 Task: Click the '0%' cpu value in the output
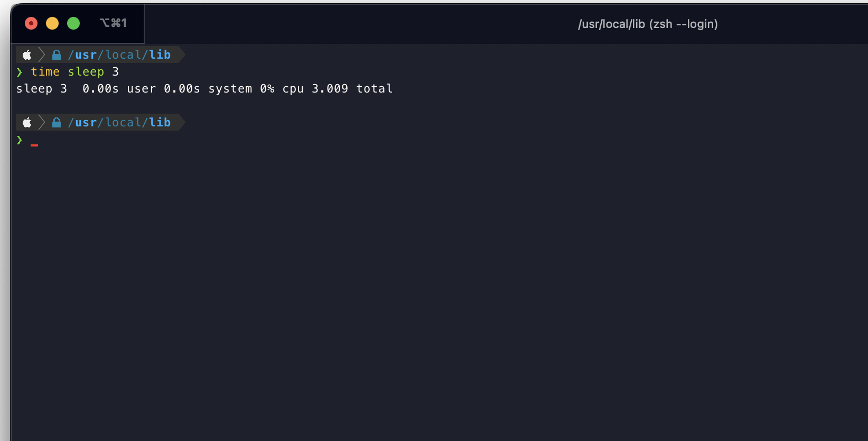267,89
